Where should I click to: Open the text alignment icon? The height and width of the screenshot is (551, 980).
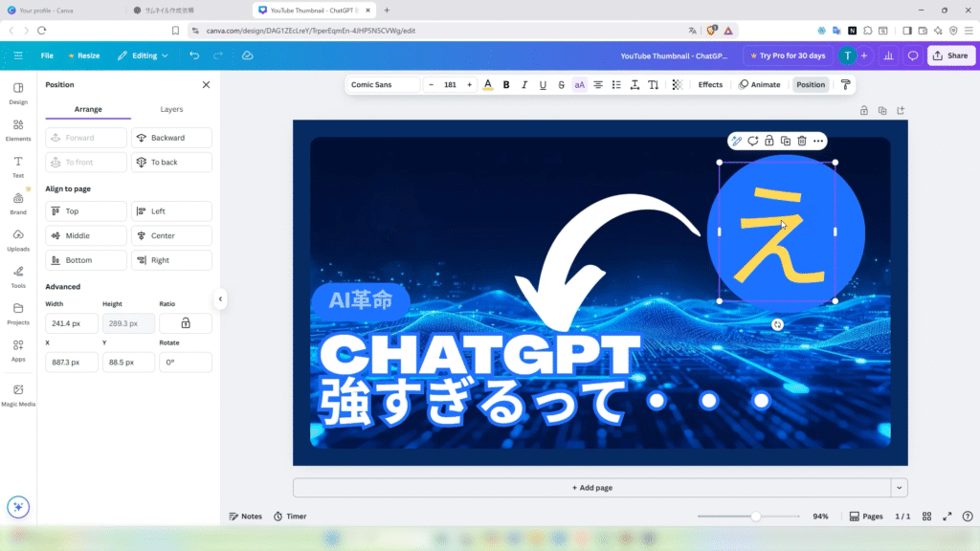coord(598,84)
